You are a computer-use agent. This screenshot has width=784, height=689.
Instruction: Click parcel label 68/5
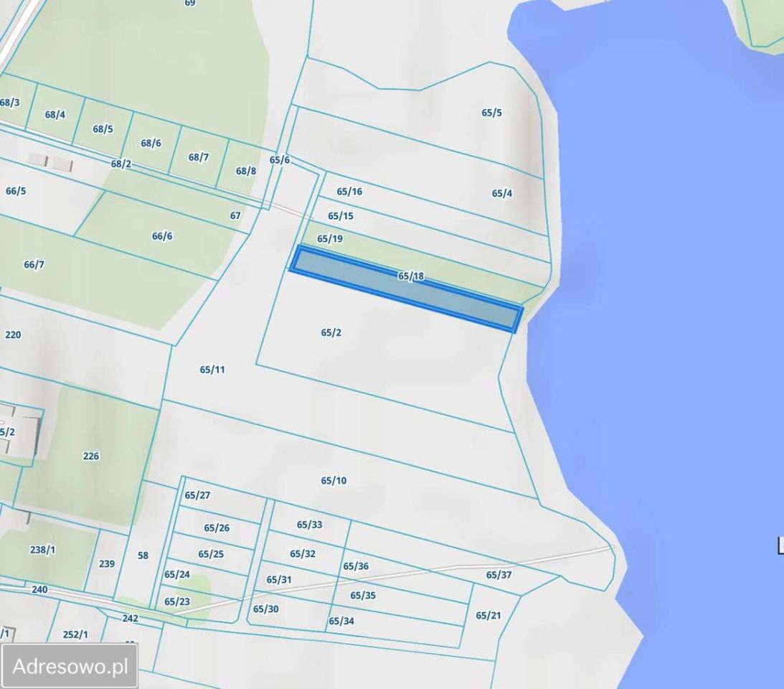[x=103, y=129]
